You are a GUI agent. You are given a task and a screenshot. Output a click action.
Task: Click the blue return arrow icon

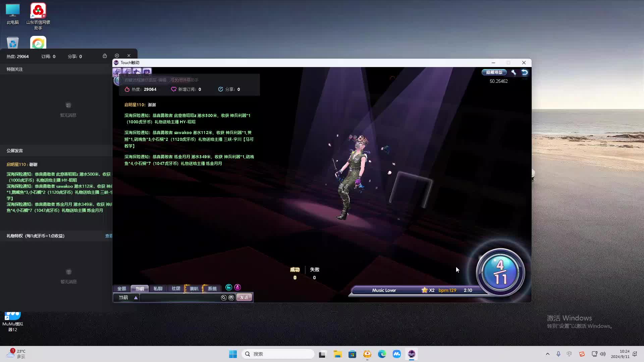pos(525,72)
